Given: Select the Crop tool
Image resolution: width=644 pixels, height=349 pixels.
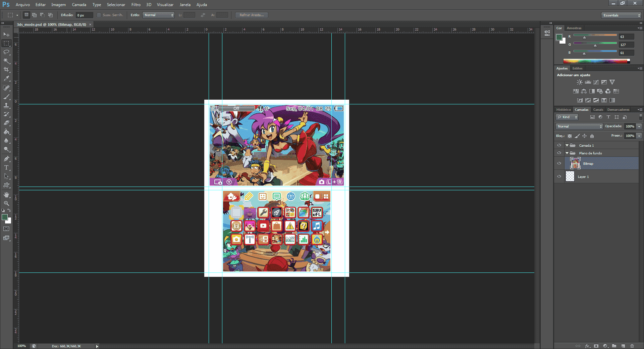Looking at the screenshot, I should click(6, 69).
